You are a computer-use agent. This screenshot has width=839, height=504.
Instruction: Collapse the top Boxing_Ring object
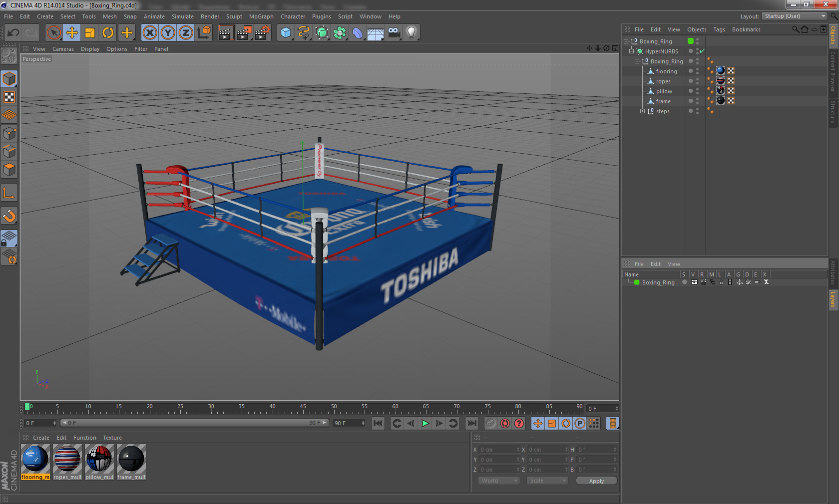626,41
